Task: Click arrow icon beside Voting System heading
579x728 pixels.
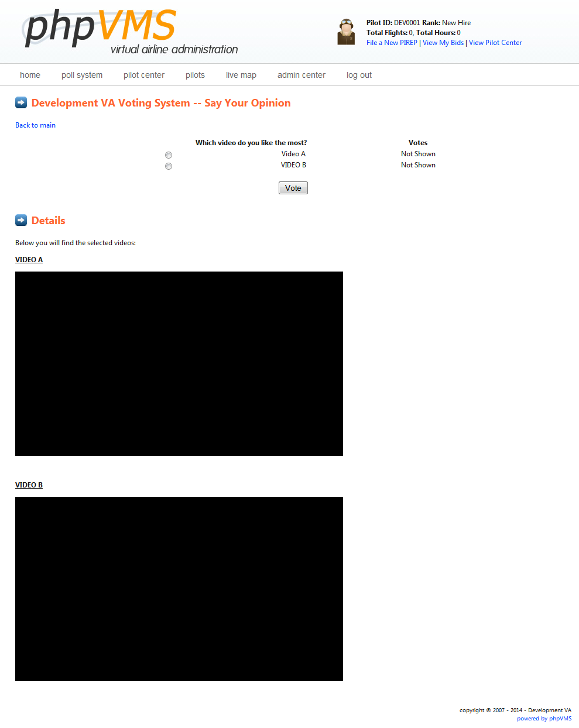Action: (x=21, y=102)
